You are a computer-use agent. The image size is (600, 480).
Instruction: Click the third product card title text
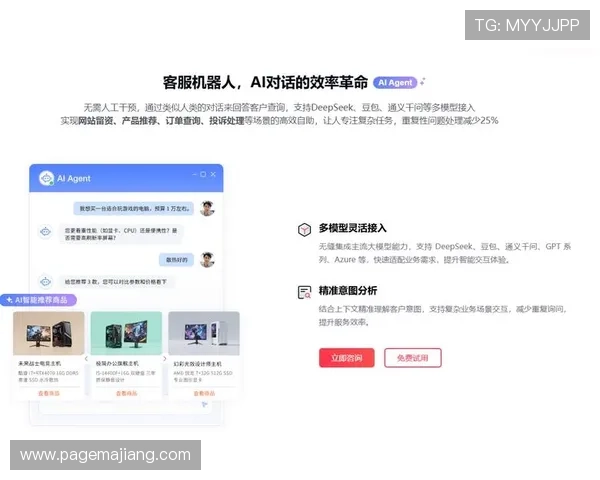(x=198, y=364)
